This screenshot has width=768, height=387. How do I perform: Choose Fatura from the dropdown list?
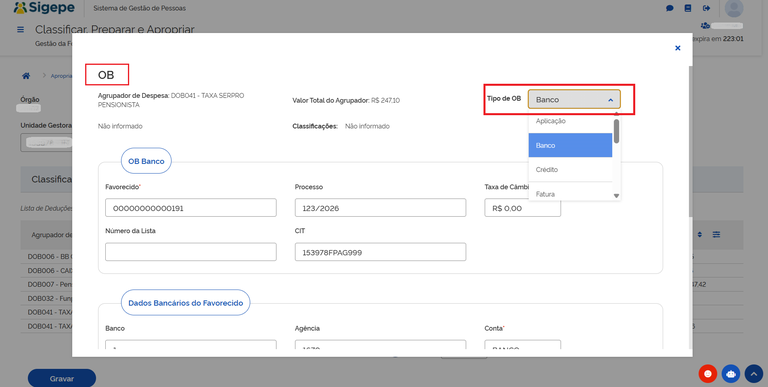pos(570,194)
